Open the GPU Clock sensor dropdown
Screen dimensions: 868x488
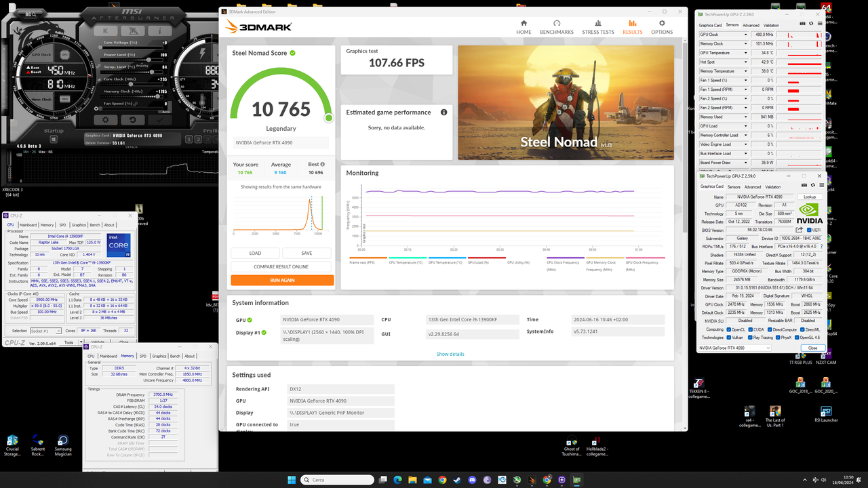click(745, 35)
